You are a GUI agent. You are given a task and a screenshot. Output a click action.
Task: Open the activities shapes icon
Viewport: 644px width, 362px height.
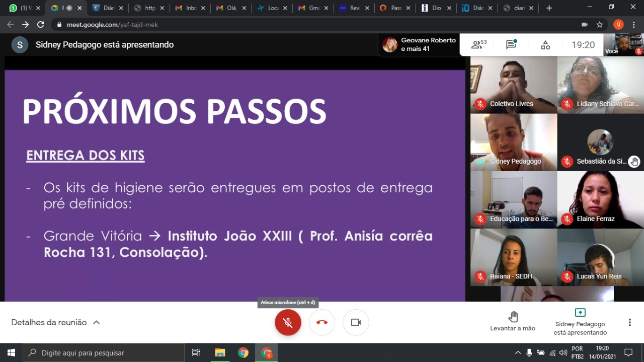[x=545, y=45]
